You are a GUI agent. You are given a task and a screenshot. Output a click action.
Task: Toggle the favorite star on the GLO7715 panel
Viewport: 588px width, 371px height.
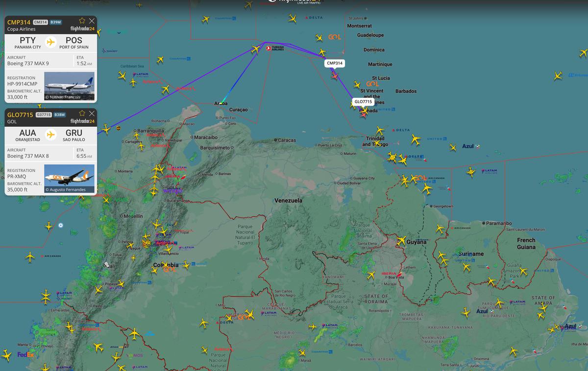click(x=82, y=113)
